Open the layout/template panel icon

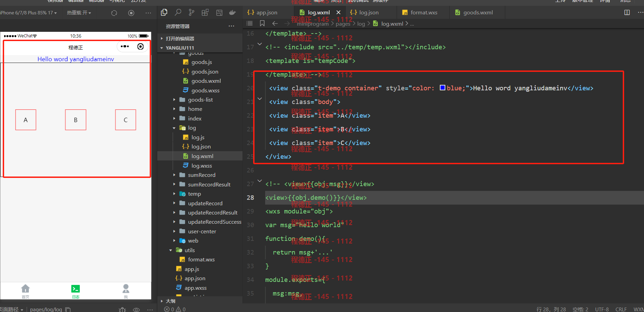[219, 13]
